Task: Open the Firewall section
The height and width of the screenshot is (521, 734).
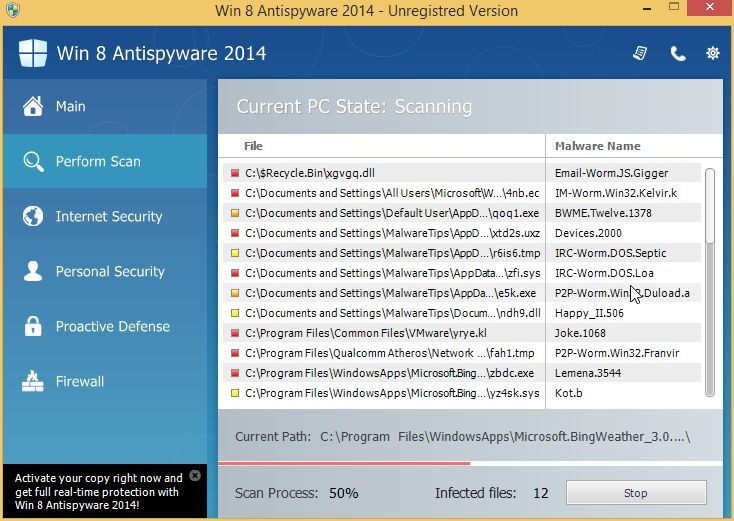Action: pyautogui.click(x=105, y=381)
